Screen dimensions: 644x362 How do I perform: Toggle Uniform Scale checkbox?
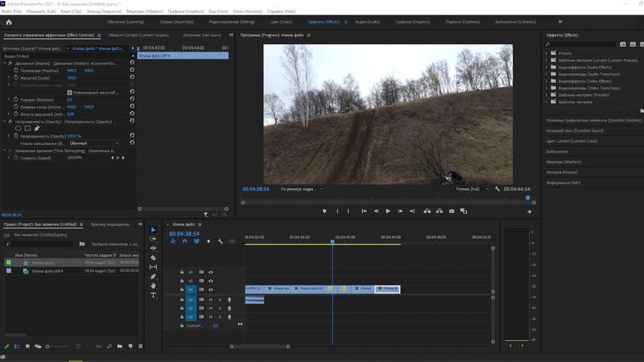click(x=69, y=93)
